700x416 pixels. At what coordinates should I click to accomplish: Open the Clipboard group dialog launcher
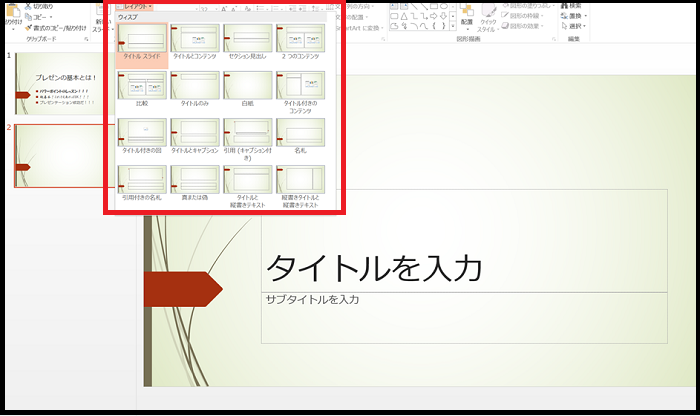[86, 39]
